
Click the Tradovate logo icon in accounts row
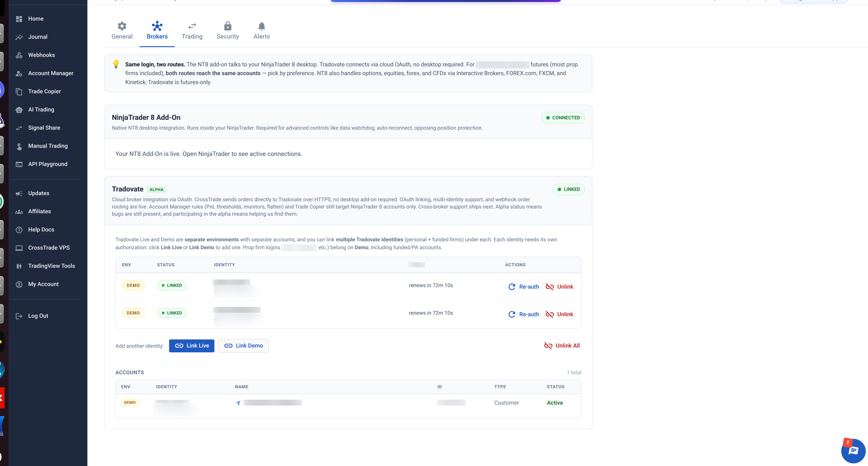(239, 403)
